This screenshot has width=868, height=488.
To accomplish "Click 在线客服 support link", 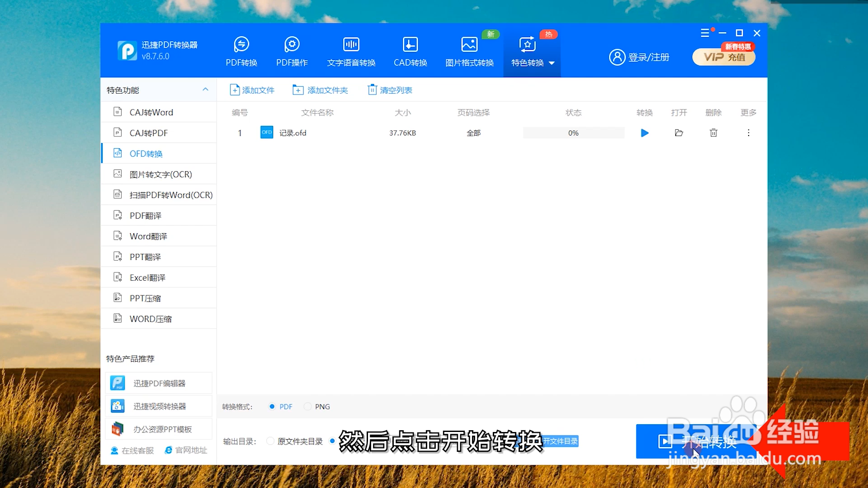I will (132, 450).
